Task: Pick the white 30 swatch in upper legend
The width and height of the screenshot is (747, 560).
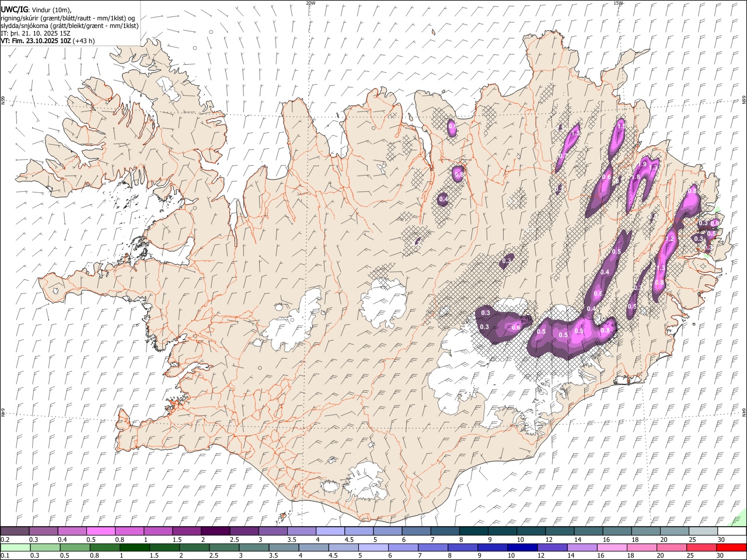Action: (x=731, y=531)
